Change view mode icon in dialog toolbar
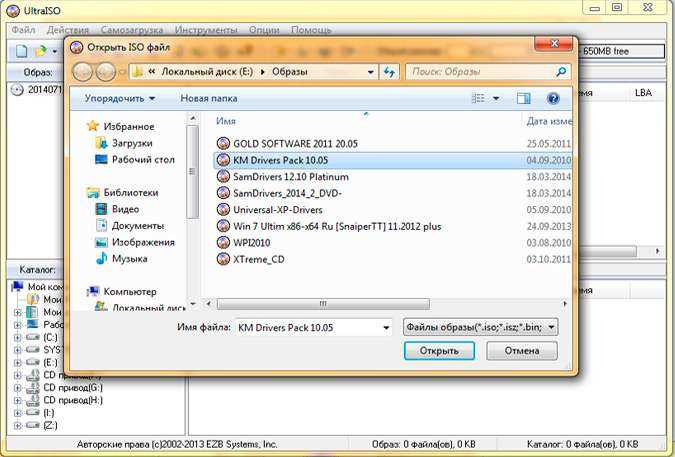This screenshot has height=457, width=675. (x=478, y=99)
